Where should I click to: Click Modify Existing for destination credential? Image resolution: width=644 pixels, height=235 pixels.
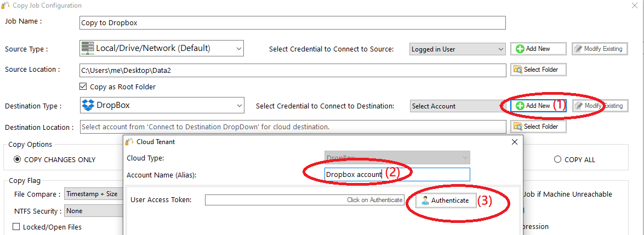pos(600,106)
